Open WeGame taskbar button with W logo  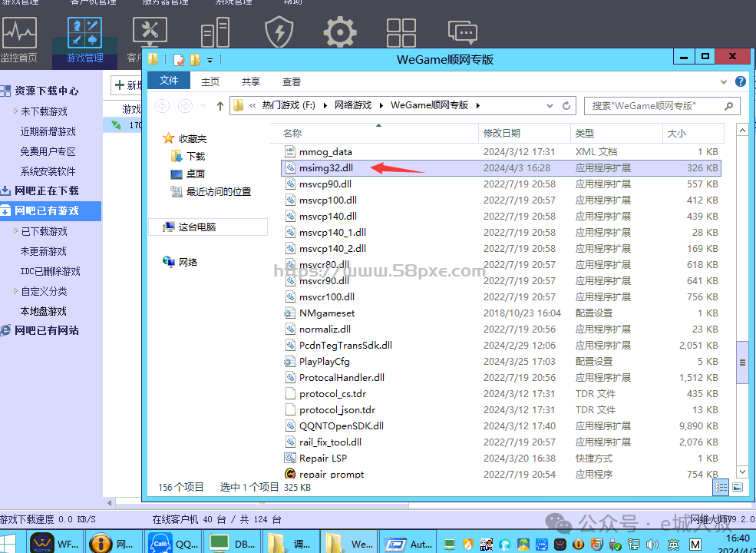54,542
